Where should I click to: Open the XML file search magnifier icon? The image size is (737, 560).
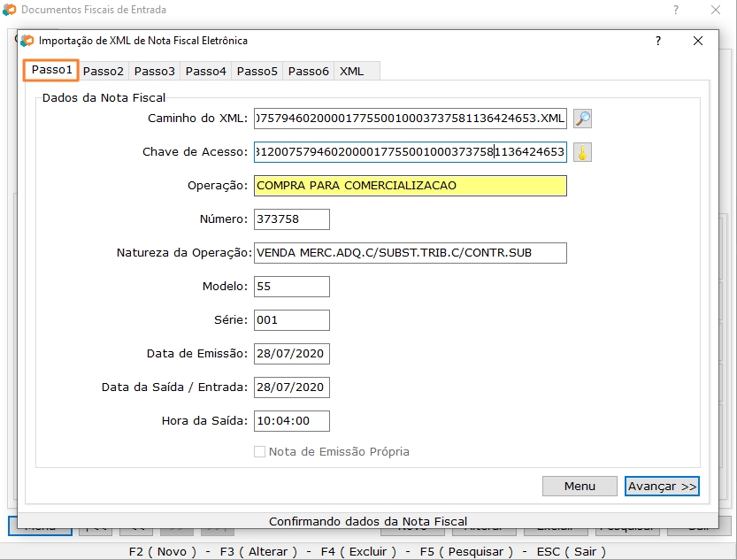pos(582,119)
